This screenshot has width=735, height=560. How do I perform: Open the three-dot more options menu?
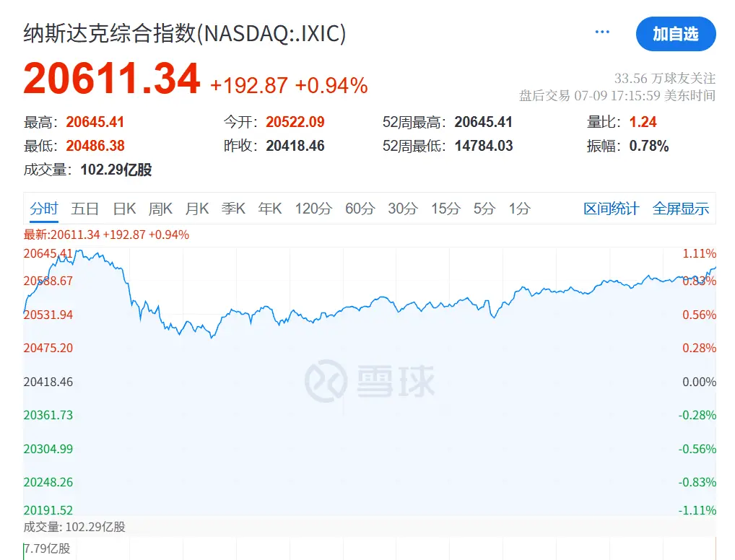602,32
